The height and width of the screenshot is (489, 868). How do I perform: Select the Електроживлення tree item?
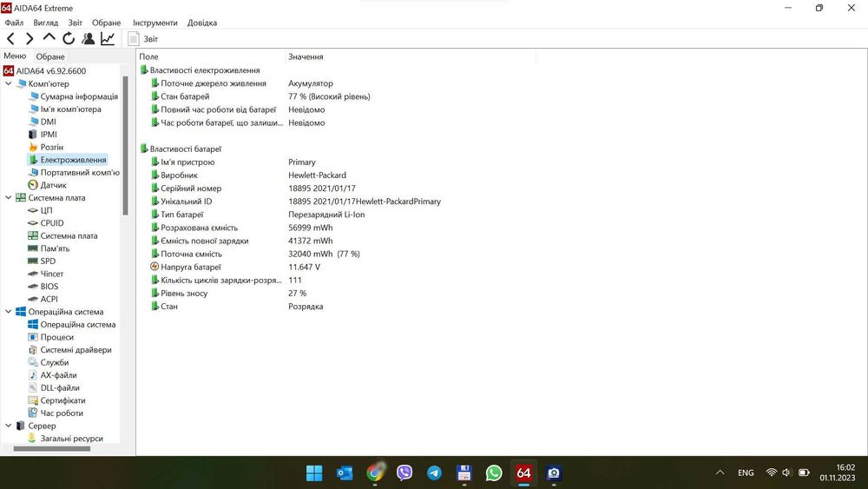[x=68, y=160]
